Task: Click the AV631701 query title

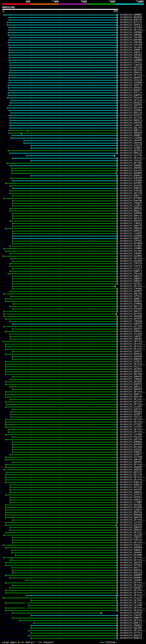Action: (x=8, y=7)
